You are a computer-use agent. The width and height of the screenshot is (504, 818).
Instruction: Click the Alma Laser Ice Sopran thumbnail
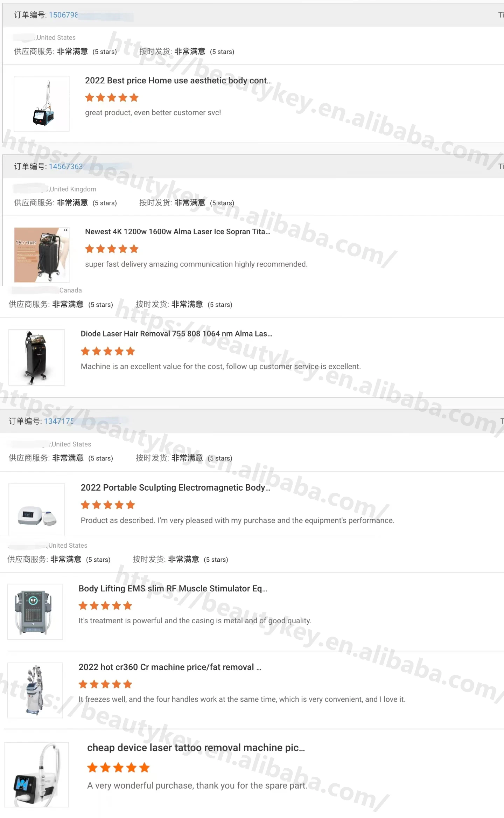click(42, 255)
